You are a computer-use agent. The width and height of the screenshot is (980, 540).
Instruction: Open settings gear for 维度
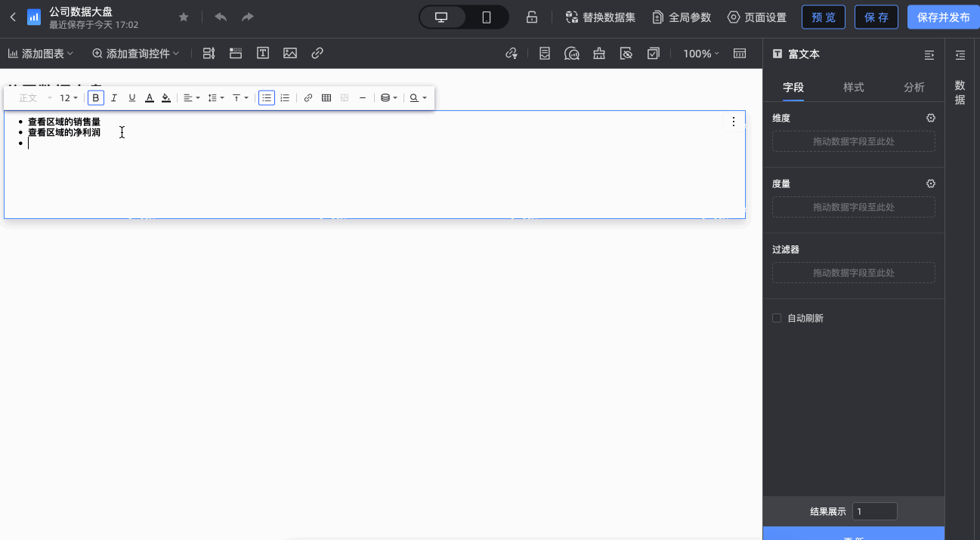(x=931, y=118)
